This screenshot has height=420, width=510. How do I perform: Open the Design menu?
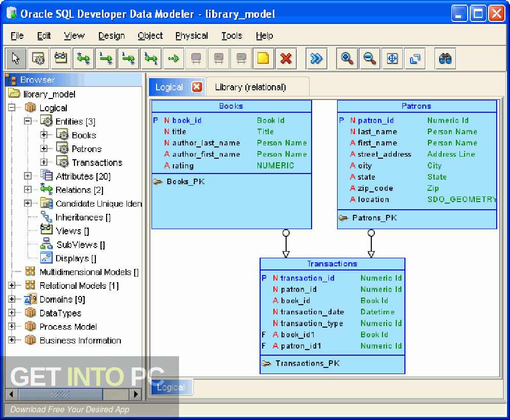click(x=112, y=36)
